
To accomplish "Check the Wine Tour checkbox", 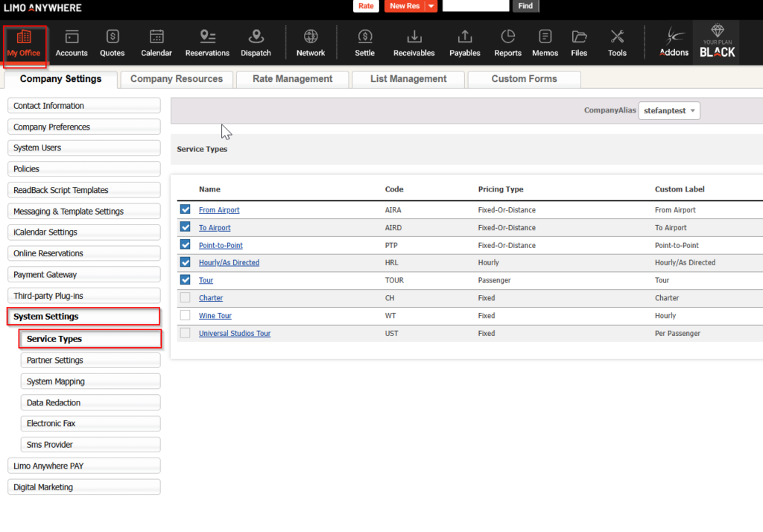I will (186, 315).
